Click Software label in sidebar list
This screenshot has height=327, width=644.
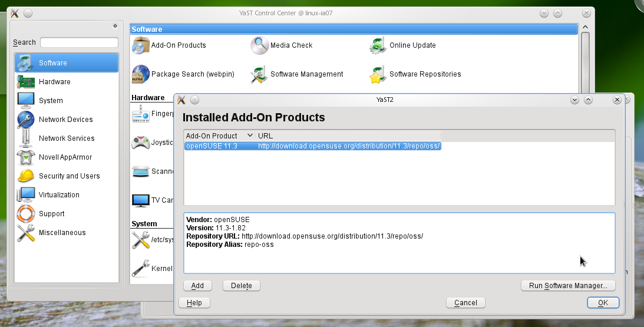coord(53,63)
